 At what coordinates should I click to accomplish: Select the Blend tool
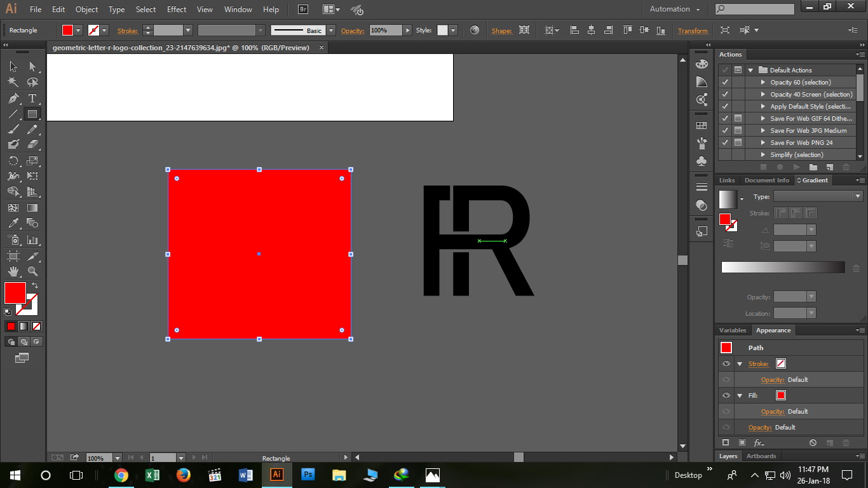32,223
